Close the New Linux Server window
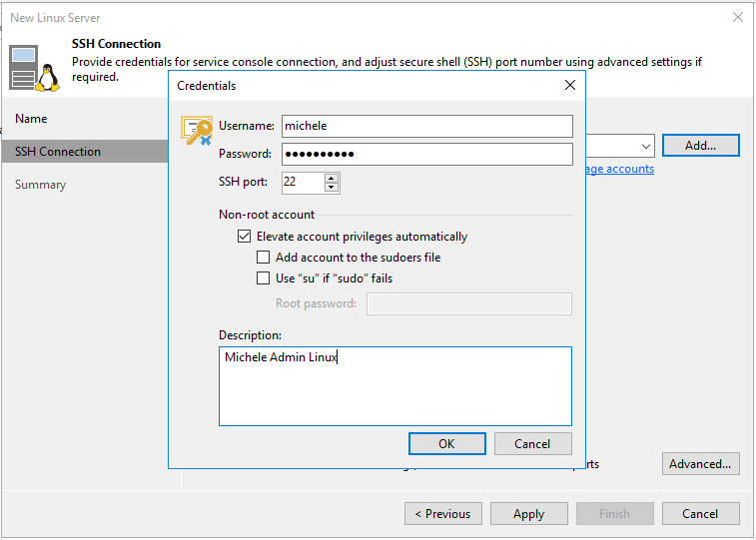This screenshot has height=540, width=756. (x=737, y=17)
